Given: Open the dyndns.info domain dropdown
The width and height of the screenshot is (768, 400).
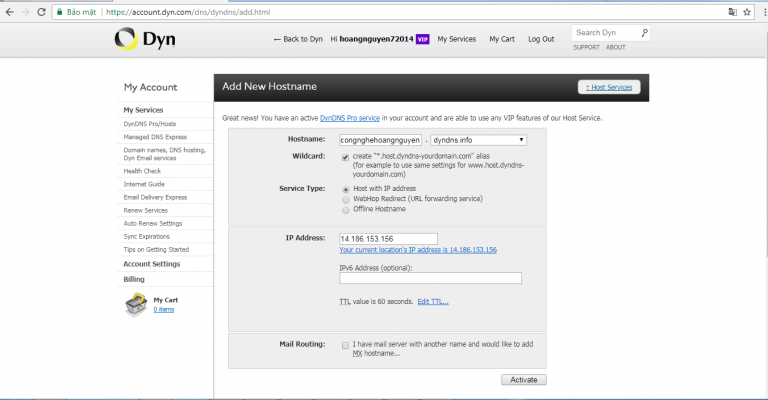Looking at the screenshot, I should point(479,140).
